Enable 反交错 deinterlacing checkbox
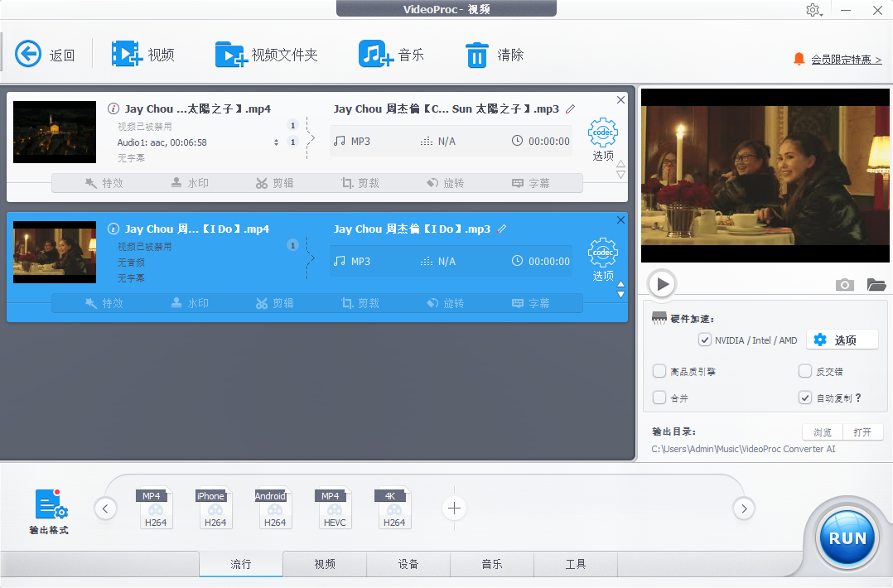The image size is (893, 588). point(804,371)
